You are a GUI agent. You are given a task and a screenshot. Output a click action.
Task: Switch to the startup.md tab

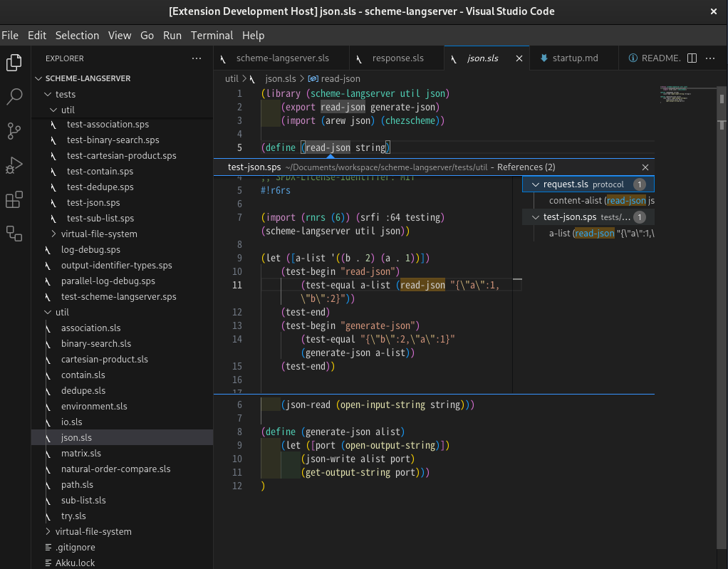tap(574, 58)
